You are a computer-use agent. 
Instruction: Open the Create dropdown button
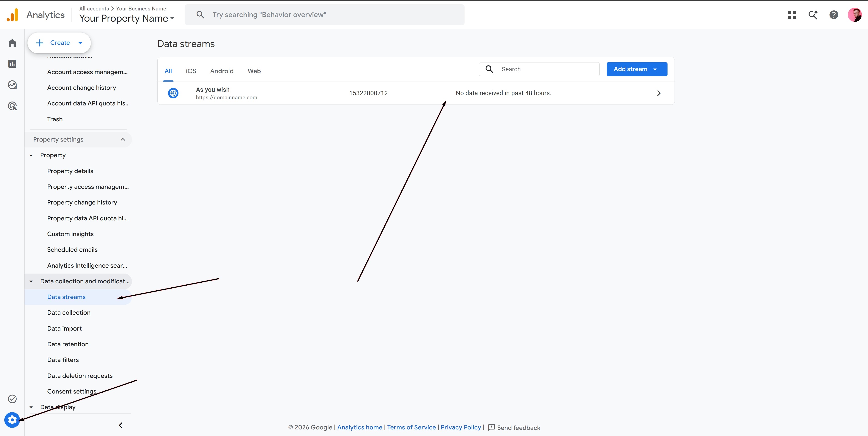pos(59,43)
